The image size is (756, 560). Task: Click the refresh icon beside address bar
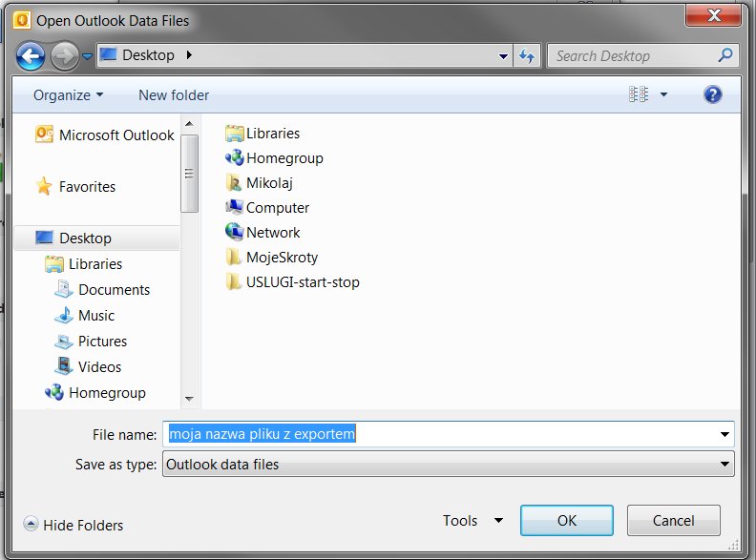[x=527, y=55]
